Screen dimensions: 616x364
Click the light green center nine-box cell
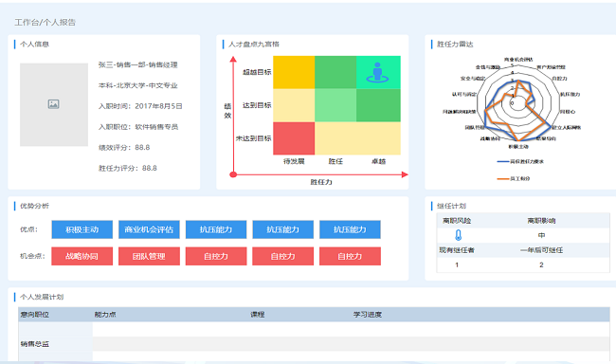(x=335, y=105)
